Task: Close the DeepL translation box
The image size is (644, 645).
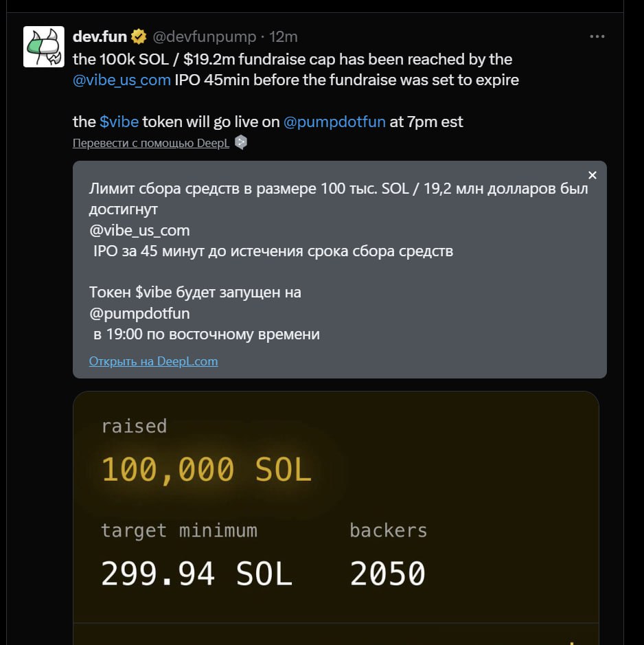Action: click(x=593, y=175)
